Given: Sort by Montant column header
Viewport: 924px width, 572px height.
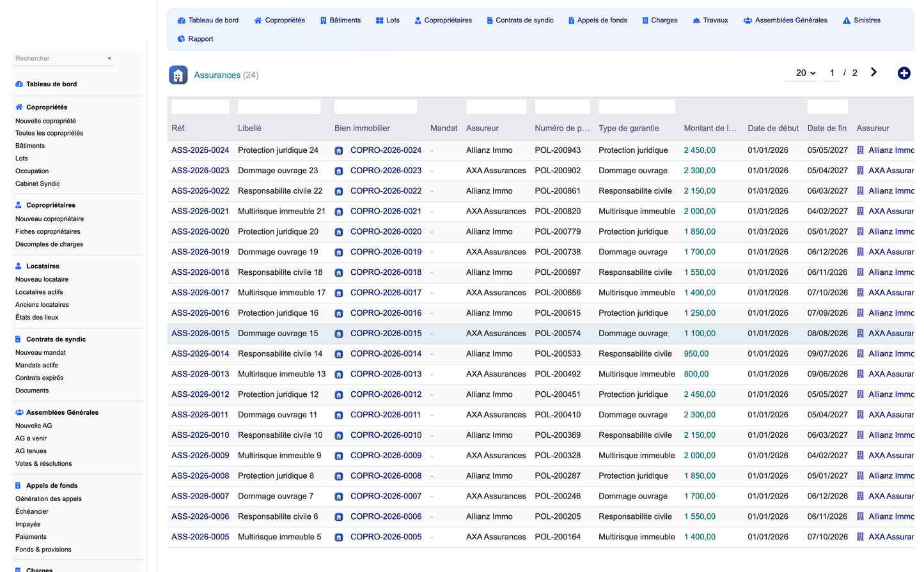Looking at the screenshot, I should point(710,128).
